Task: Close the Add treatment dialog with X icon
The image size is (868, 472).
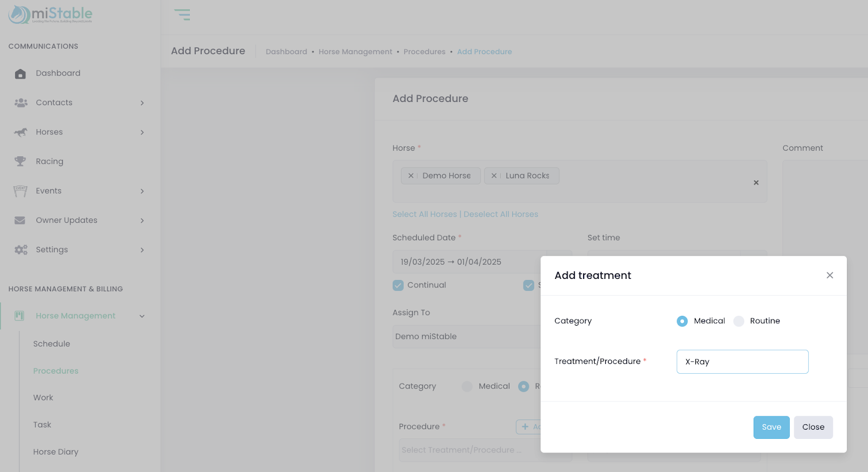Action: click(829, 276)
